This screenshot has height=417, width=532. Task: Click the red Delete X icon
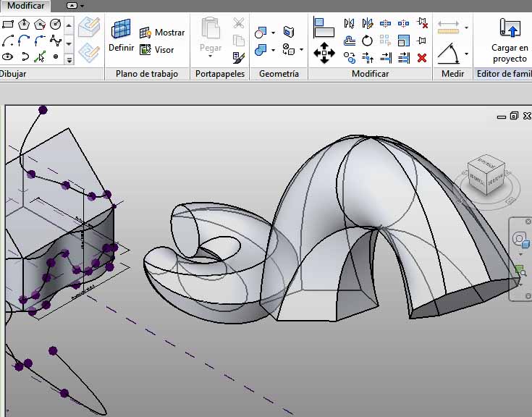(422, 57)
